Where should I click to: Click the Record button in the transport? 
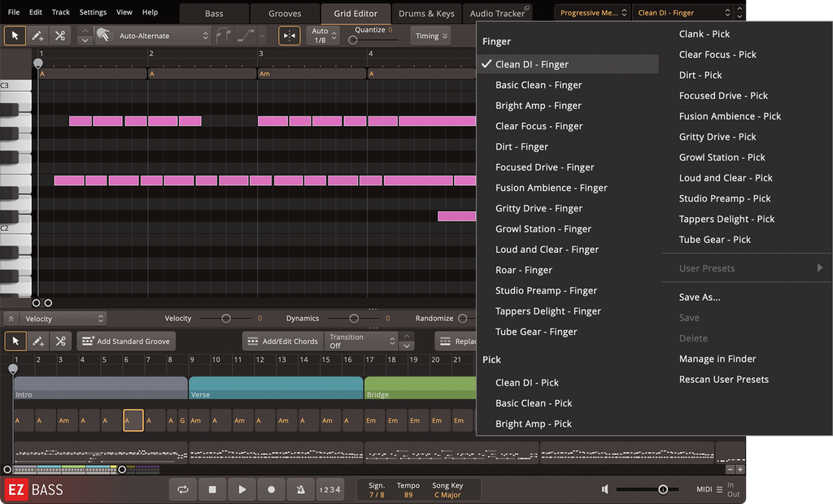(x=271, y=489)
